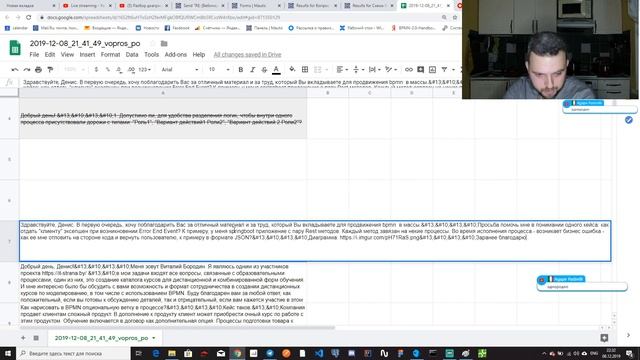The height and width of the screenshot is (360, 640).
Task: Open the View menu
Action: 67,55
